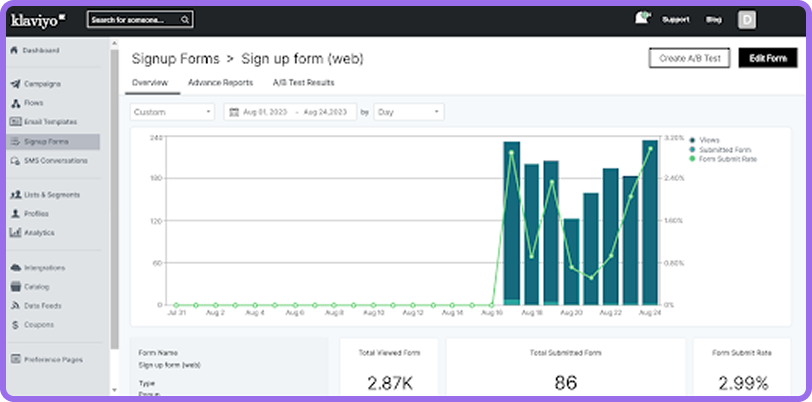Click the search for someone field
Image resolution: width=812 pixels, height=402 pixels.
(140, 20)
